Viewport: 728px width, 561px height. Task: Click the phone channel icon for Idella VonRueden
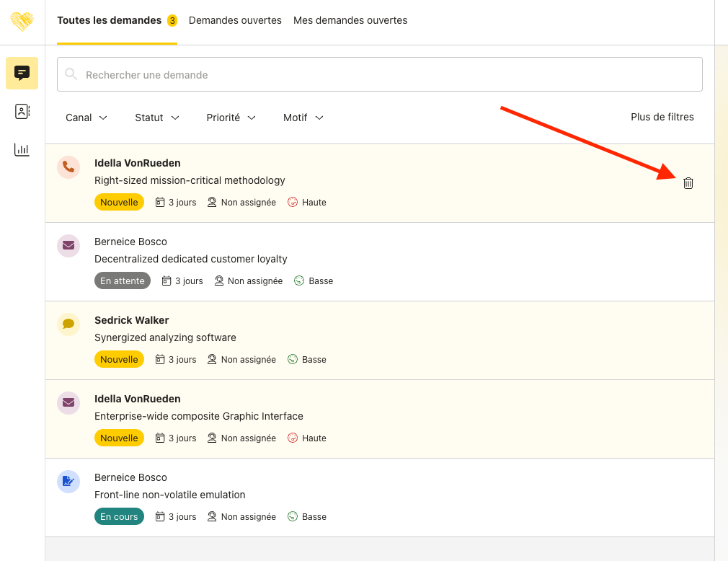click(x=68, y=167)
